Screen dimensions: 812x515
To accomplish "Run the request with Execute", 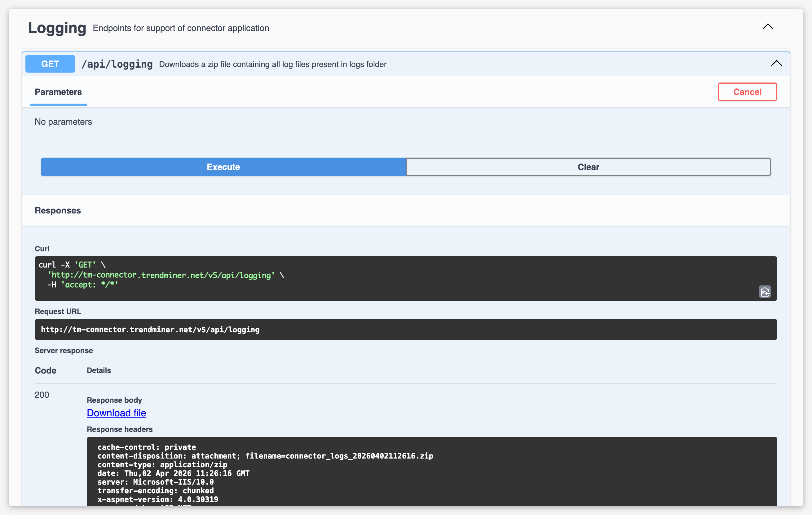I will point(223,167).
